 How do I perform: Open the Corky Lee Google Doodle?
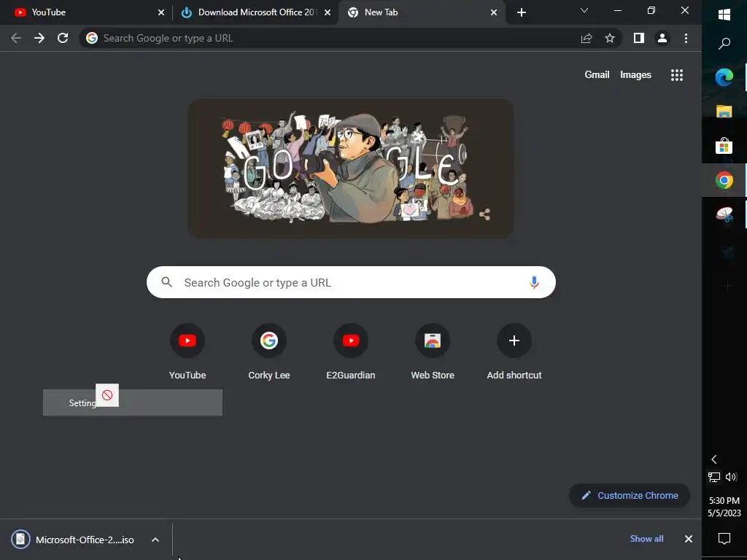pyautogui.click(x=351, y=168)
